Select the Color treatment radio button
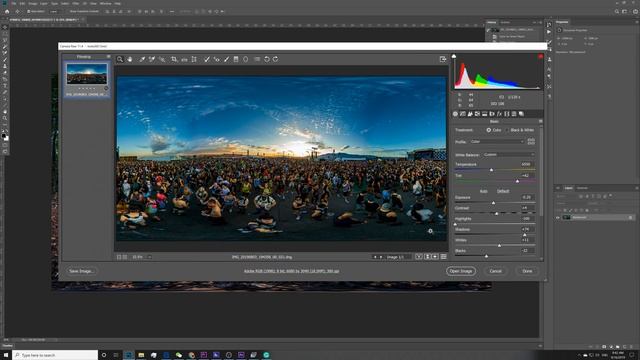This screenshot has height=360, width=640. pos(489,130)
